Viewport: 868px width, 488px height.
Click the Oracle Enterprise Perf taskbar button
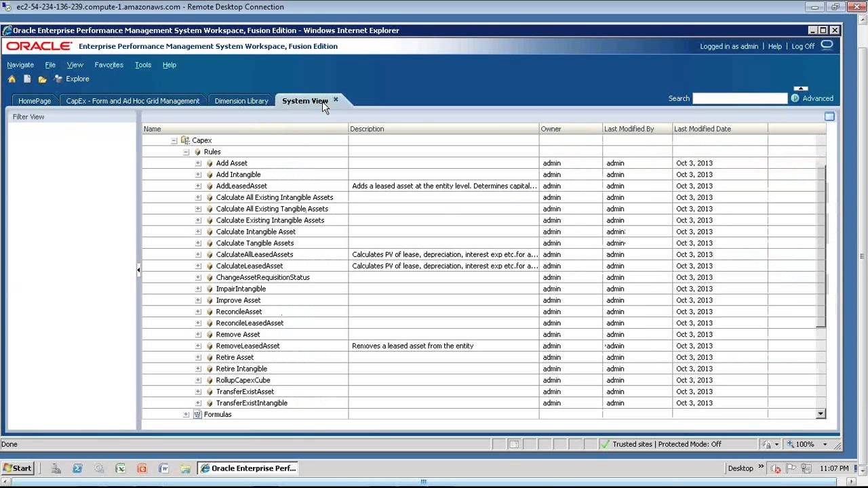[x=248, y=468]
